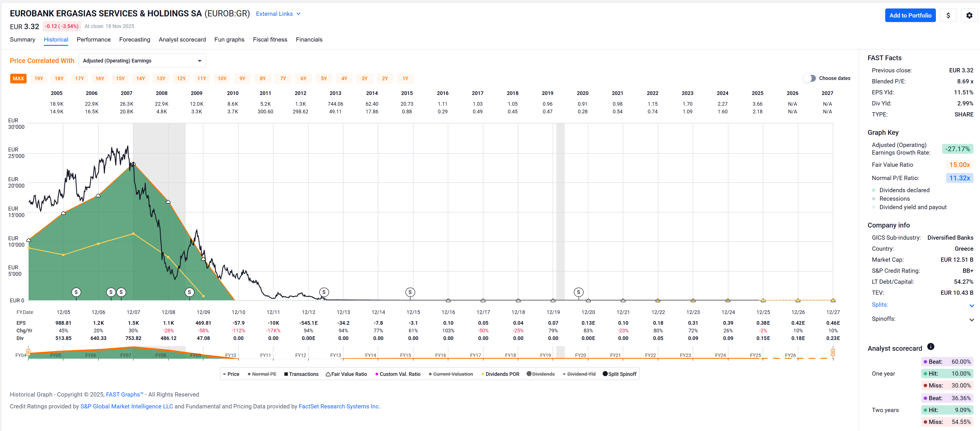Expand the External Links menu
Image resolution: width=980 pixels, height=431 pixels.
[x=278, y=14]
